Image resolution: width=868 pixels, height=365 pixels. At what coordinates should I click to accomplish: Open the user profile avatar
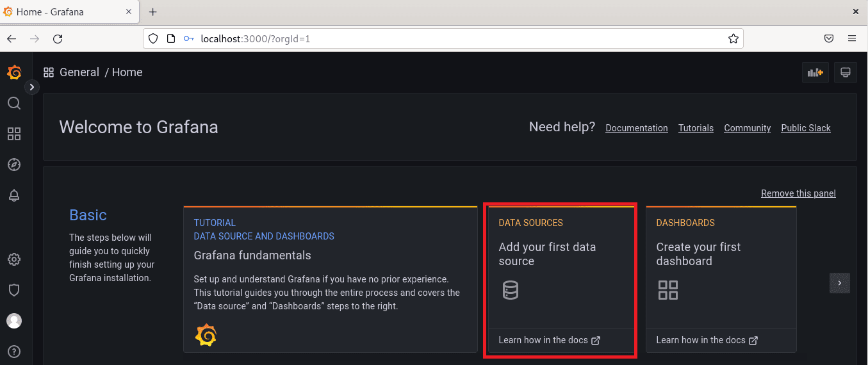(14, 321)
